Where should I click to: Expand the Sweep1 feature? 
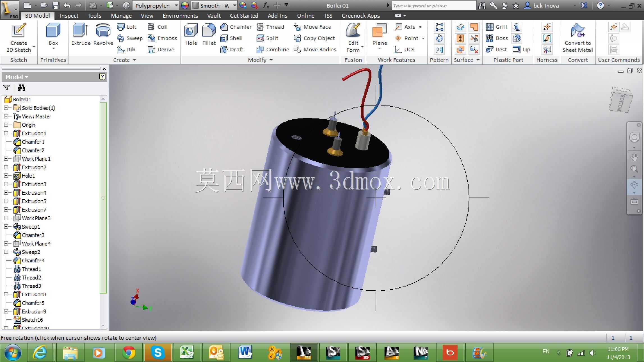point(6,226)
